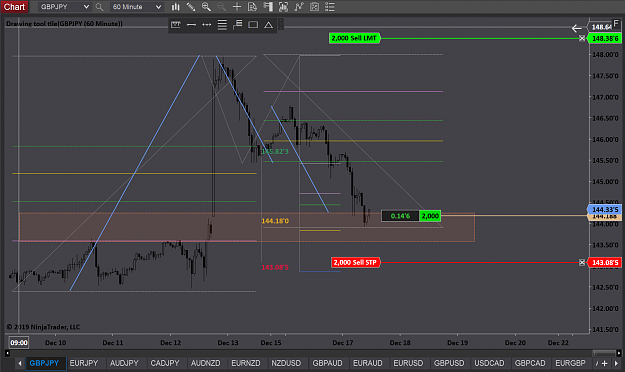Switch to the NZDUSD tab
This screenshot has height=372, width=625.
286,363
